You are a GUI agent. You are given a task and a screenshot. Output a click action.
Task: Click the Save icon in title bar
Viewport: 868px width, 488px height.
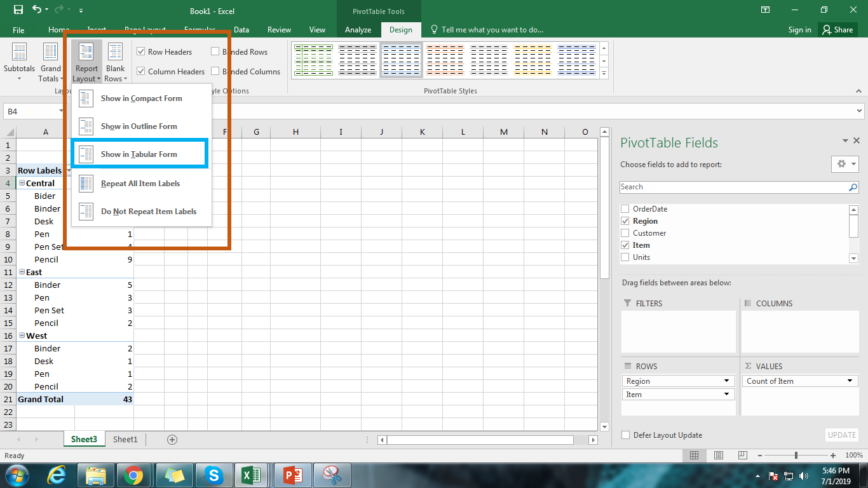click(18, 10)
